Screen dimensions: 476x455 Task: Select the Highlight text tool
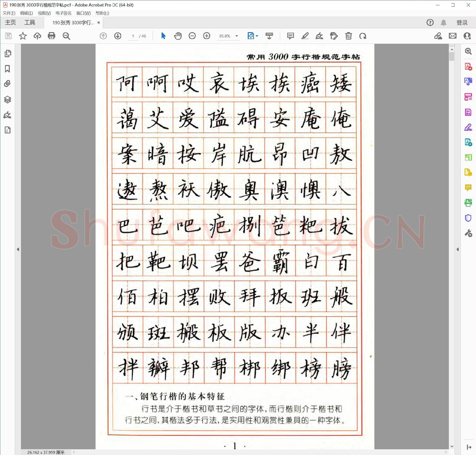click(305, 36)
